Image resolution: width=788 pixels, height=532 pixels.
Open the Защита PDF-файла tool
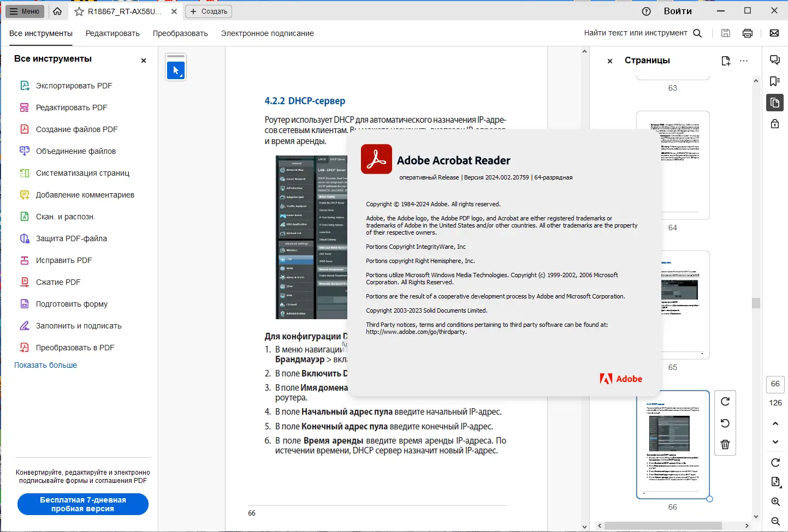click(x=71, y=238)
